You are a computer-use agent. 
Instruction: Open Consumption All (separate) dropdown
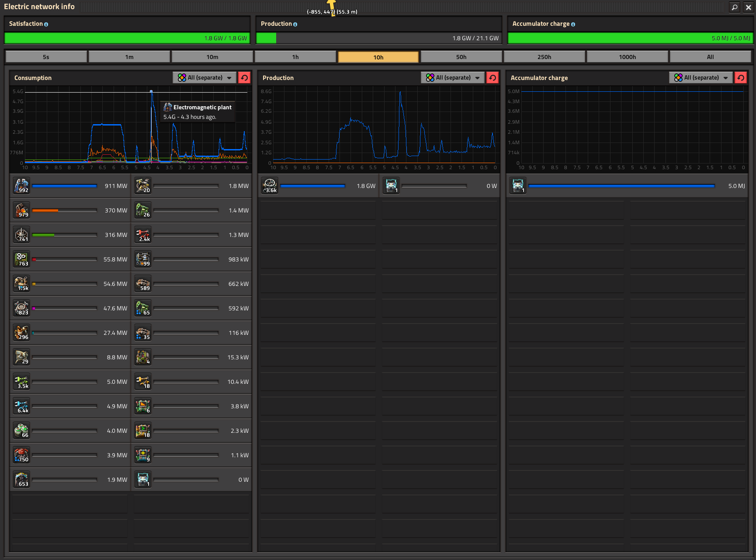click(205, 78)
